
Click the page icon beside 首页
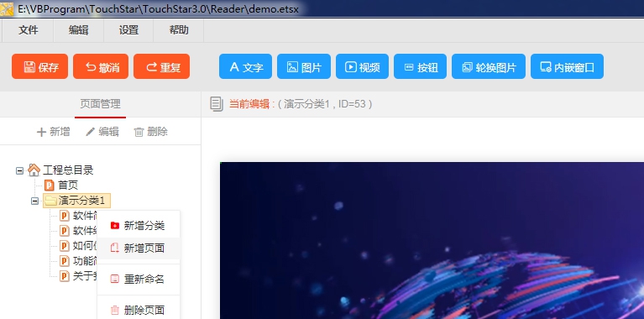point(50,186)
